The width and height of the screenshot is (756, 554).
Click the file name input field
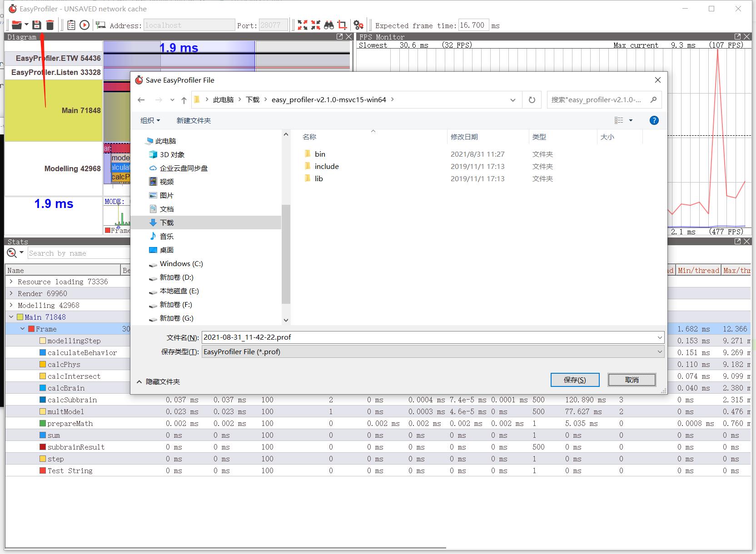click(x=428, y=337)
